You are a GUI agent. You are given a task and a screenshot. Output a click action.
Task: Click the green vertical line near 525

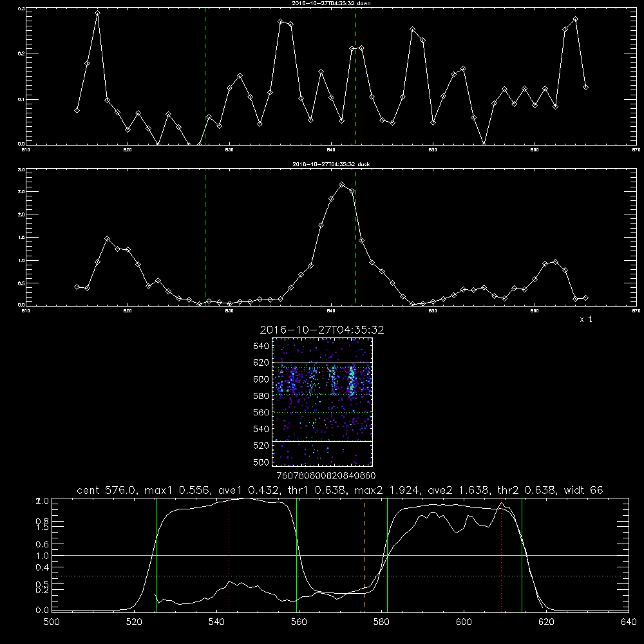pyautogui.click(x=156, y=555)
